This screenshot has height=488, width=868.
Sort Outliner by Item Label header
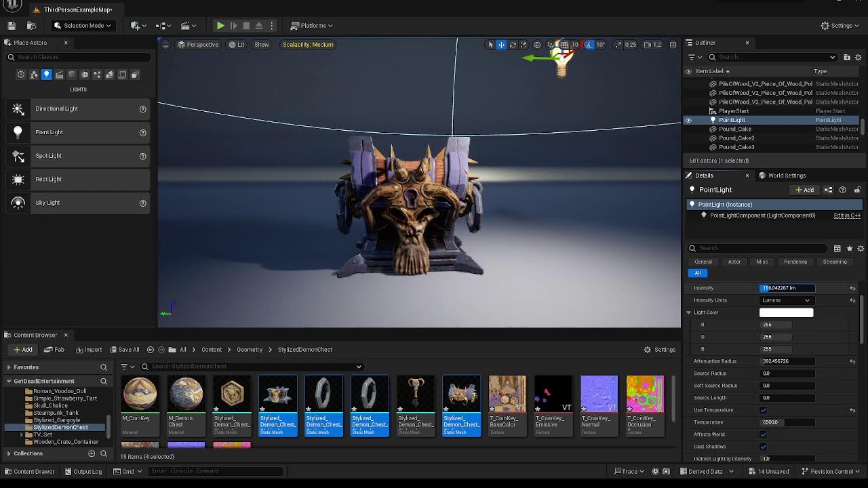click(x=709, y=71)
